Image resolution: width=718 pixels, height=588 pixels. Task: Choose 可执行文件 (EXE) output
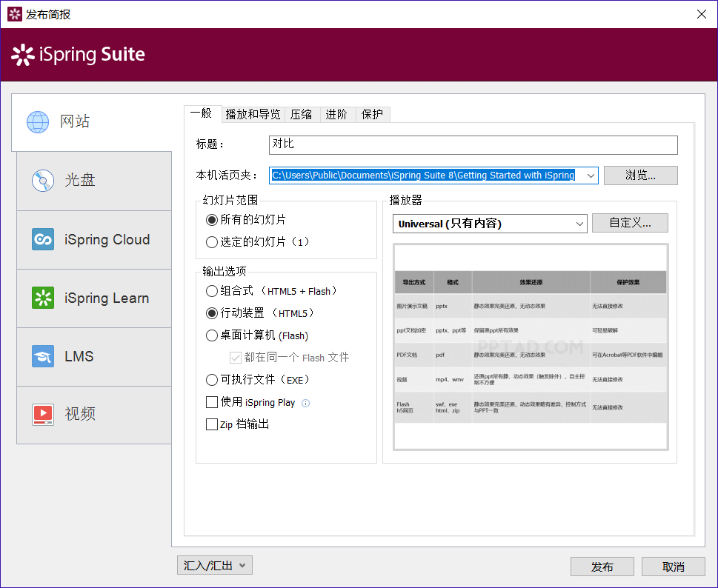(x=212, y=380)
